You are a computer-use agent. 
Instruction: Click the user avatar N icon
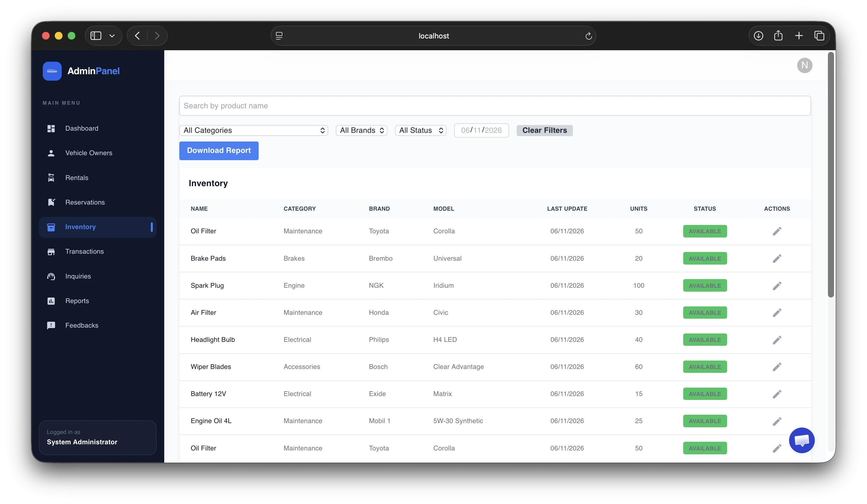(x=804, y=65)
